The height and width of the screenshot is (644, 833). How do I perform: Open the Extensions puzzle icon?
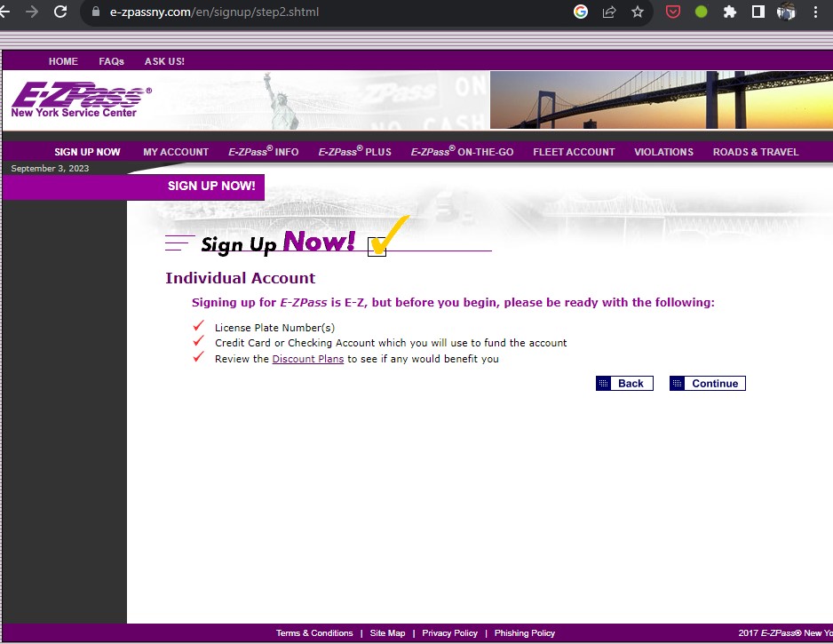[x=730, y=12]
